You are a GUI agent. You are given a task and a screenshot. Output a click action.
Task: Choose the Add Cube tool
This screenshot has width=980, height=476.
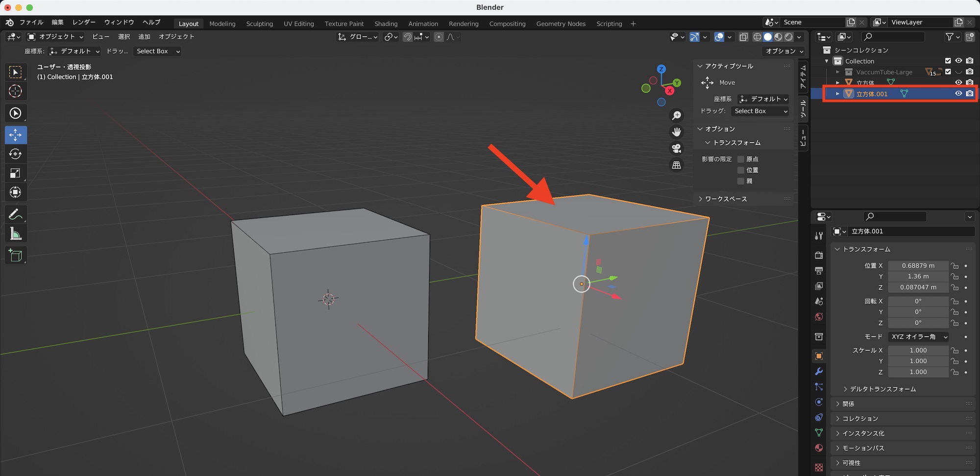(15, 255)
